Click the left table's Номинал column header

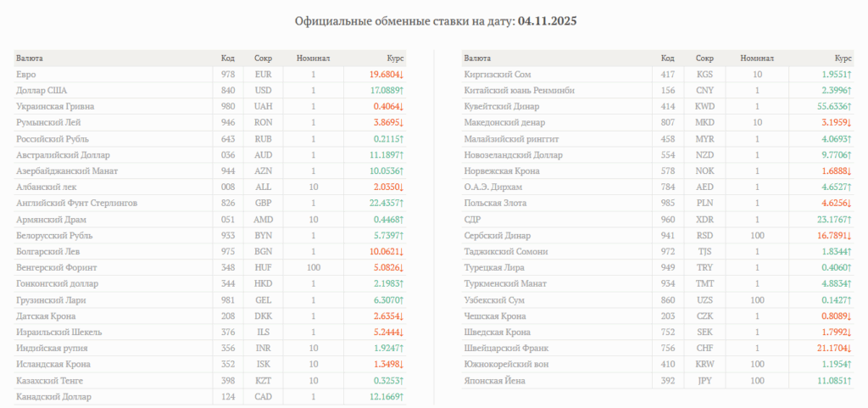pos(313,59)
